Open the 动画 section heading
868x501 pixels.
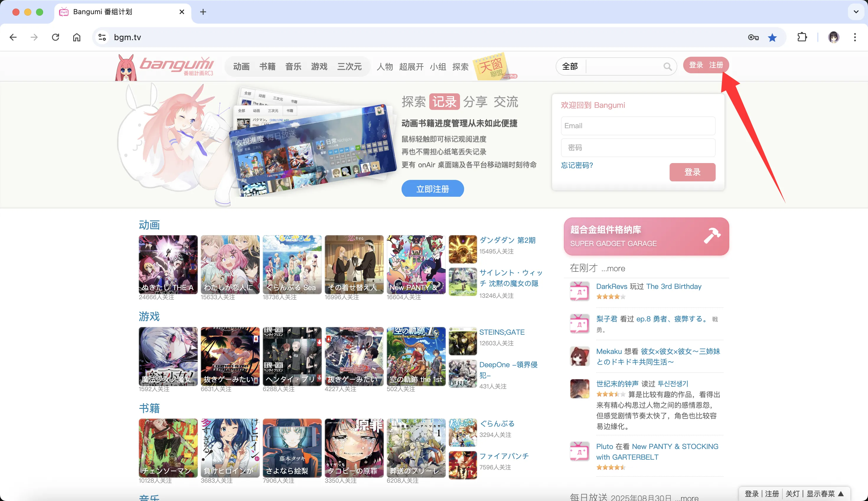pos(149,225)
